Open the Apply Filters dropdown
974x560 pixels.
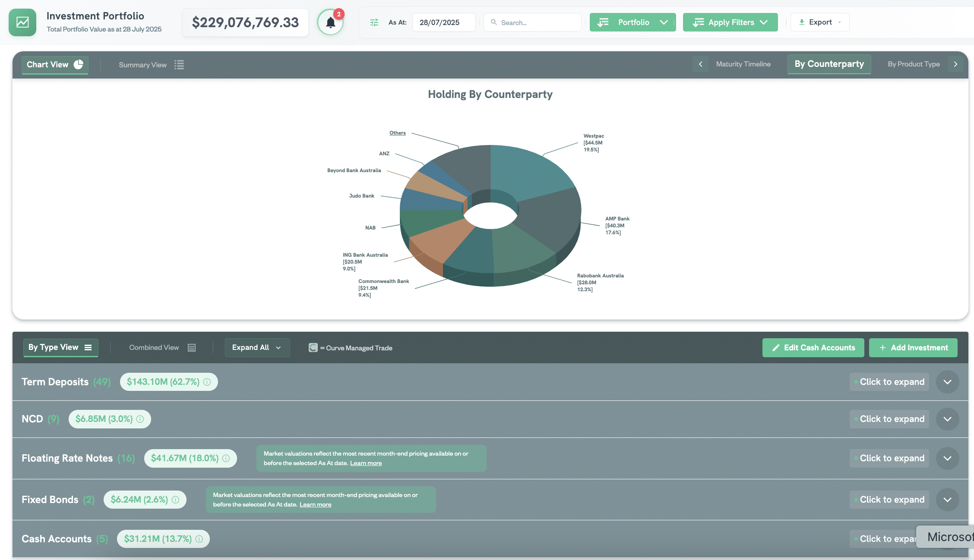[730, 22]
